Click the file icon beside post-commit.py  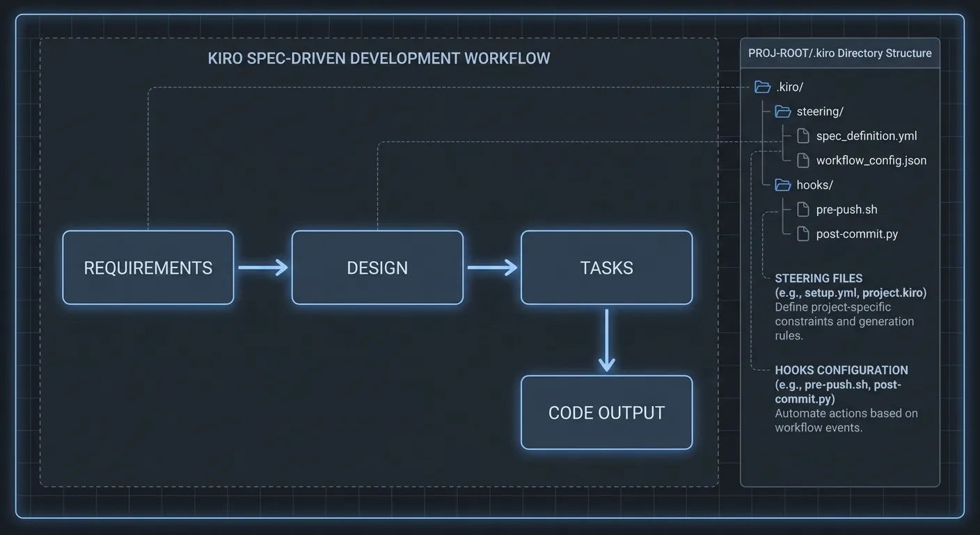point(803,233)
